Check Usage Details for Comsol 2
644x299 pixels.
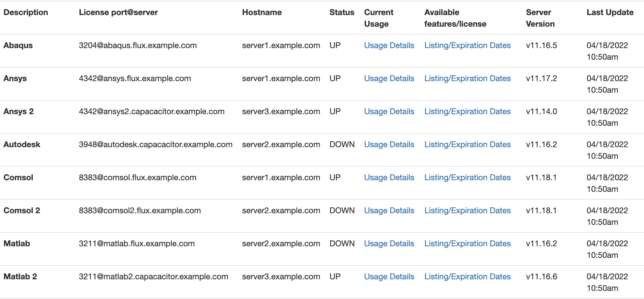(x=389, y=211)
